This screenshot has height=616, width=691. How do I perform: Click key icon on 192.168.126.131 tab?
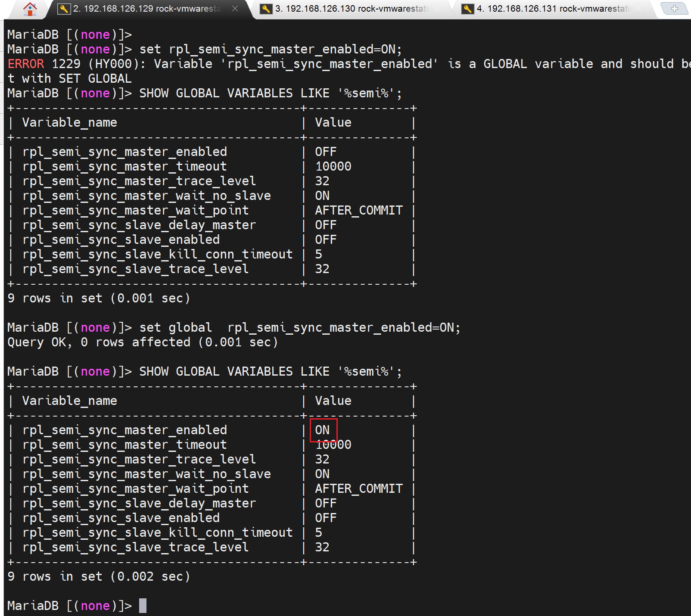click(467, 9)
